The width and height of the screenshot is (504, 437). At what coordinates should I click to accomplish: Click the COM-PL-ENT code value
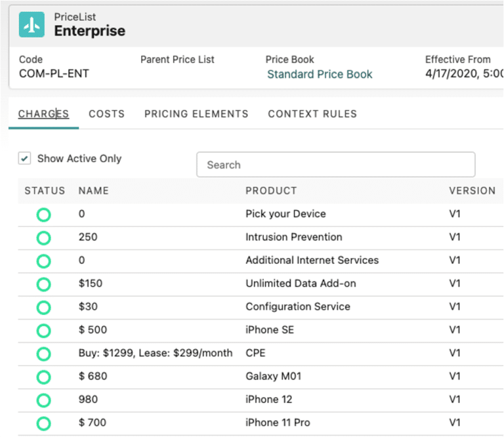[54, 73]
